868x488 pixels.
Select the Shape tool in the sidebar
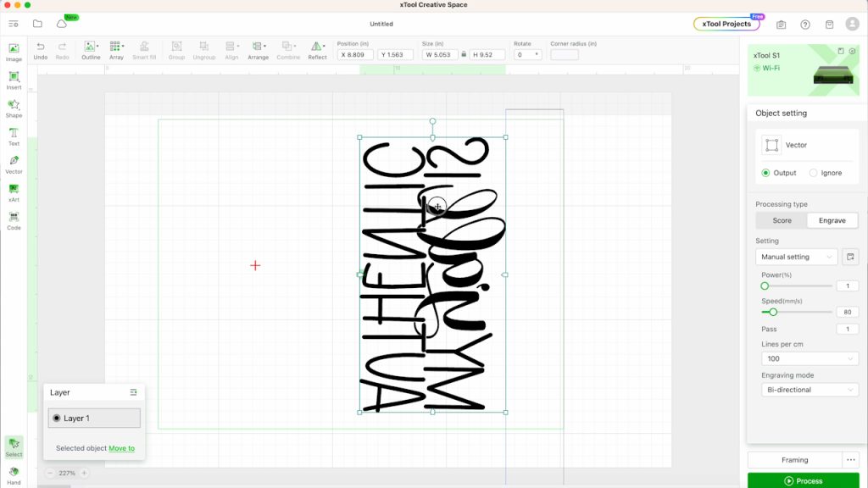pos(14,106)
